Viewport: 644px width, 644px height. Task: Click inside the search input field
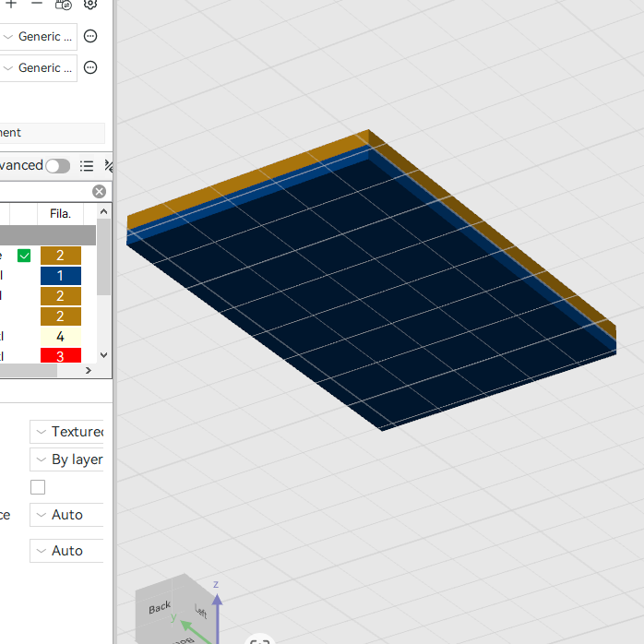(x=45, y=191)
